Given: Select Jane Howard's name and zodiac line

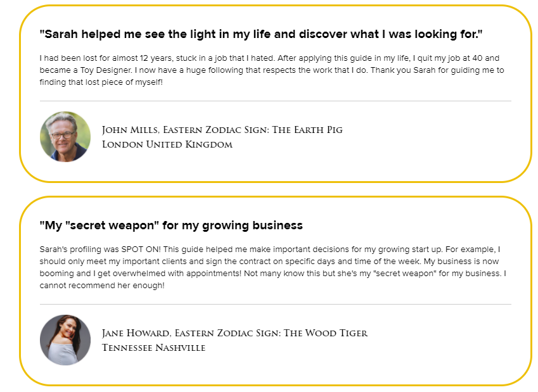Looking at the screenshot, I should click(x=234, y=333).
